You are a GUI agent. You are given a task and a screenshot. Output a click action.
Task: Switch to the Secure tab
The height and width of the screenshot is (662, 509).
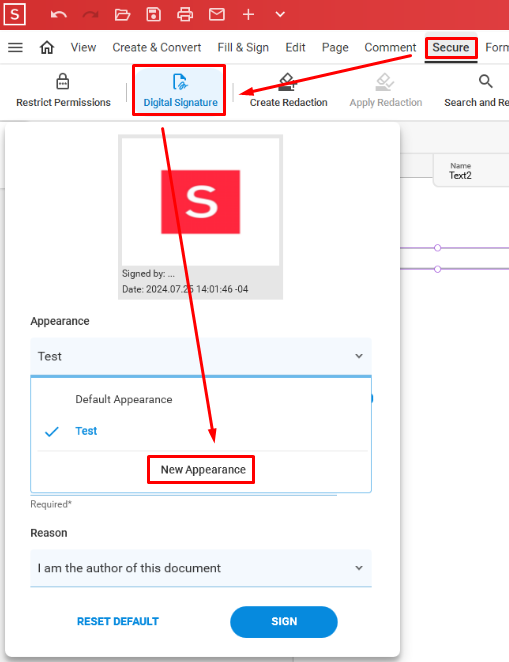[x=451, y=47]
